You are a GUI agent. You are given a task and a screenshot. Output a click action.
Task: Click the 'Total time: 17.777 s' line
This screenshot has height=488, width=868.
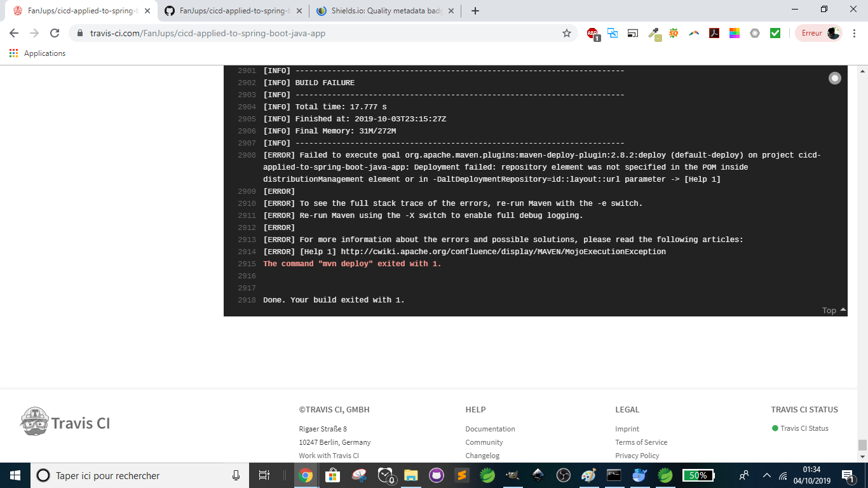tap(325, 107)
